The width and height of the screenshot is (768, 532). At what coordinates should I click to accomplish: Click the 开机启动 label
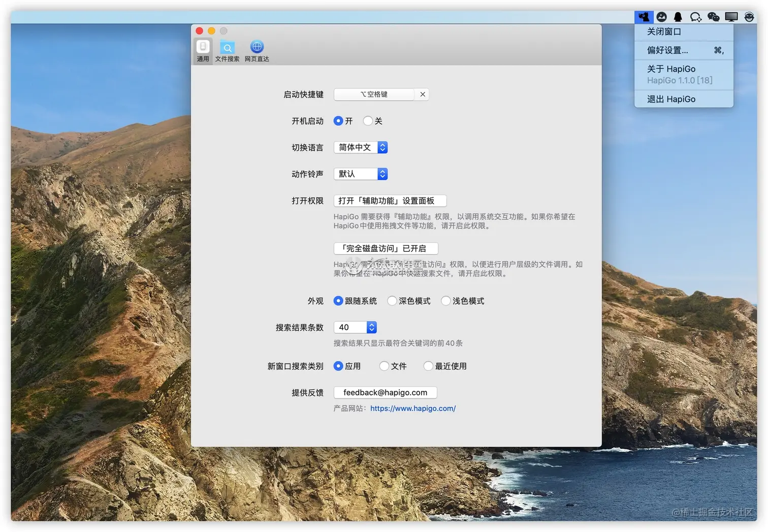point(307,121)
